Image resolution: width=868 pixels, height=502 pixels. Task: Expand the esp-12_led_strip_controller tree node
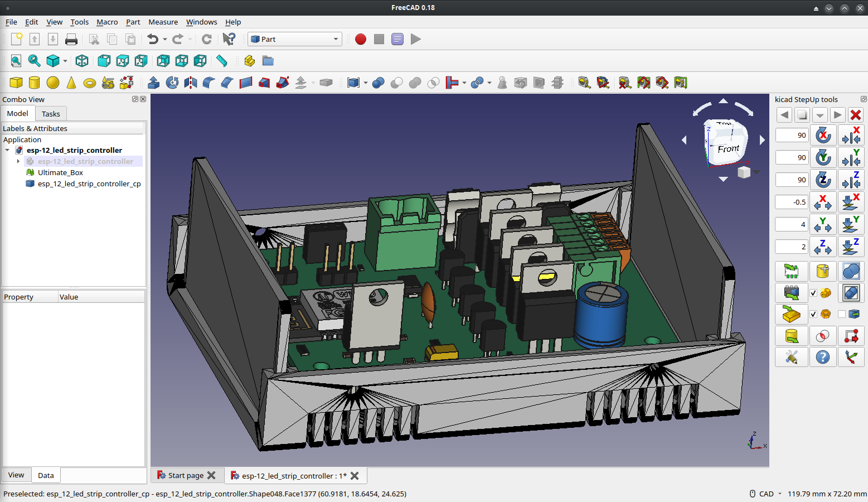point(18,161)
